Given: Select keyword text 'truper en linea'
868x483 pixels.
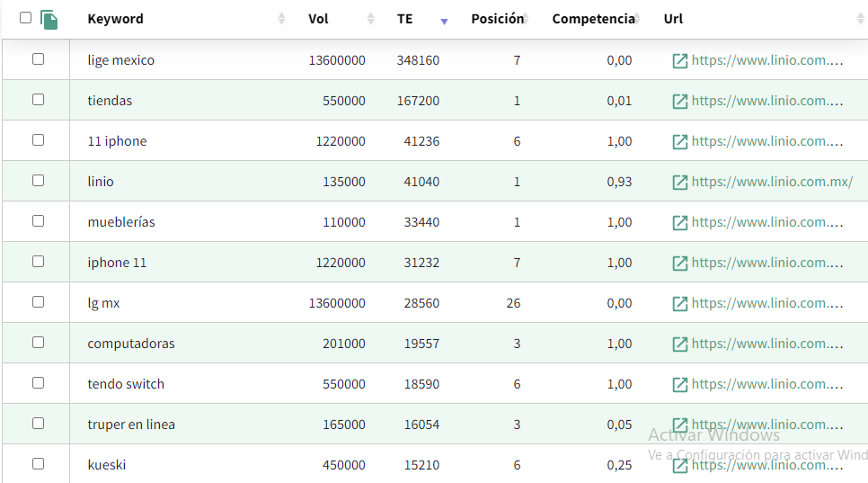Looking at the screenshot, I should coord(131,425).
